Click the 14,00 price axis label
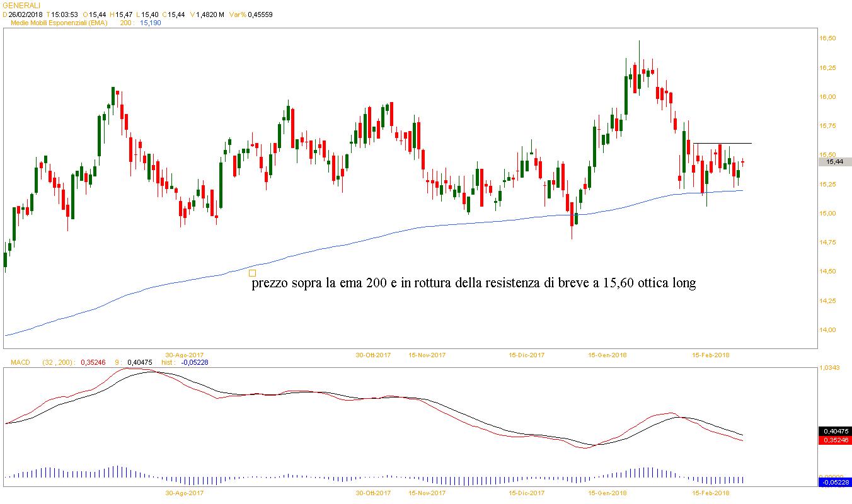This screenshot has width=852, height=504. pyautogui.click(x=827, y=329)
